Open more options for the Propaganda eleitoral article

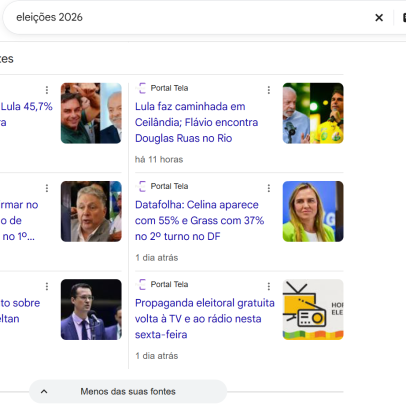tap(269, 286)
